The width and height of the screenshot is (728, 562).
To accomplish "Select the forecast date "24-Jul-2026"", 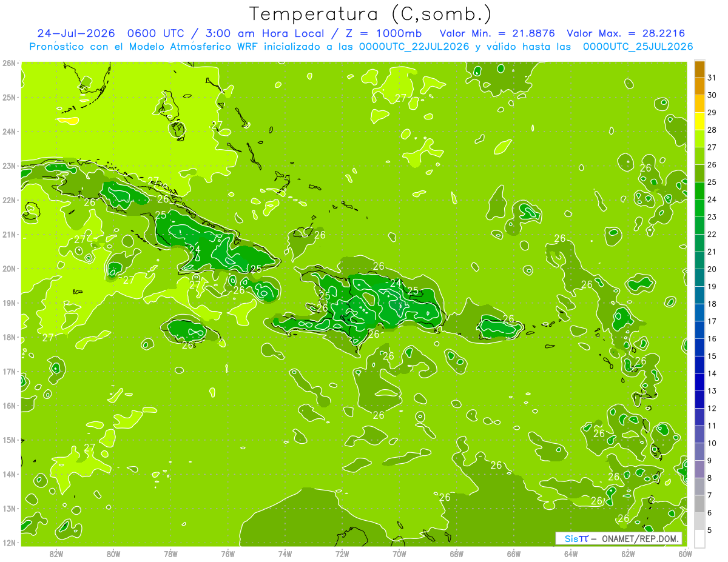I will coord(75,33).
